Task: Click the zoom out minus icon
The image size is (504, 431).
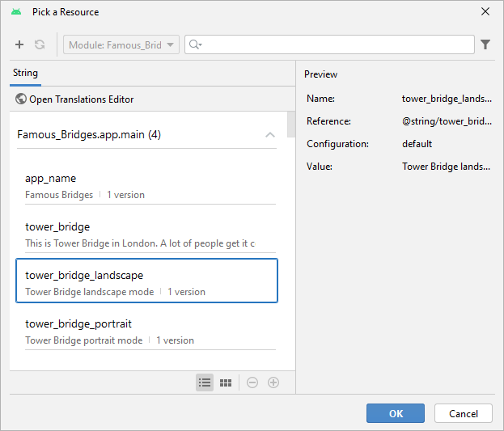Action: click(x=252, y=382)
